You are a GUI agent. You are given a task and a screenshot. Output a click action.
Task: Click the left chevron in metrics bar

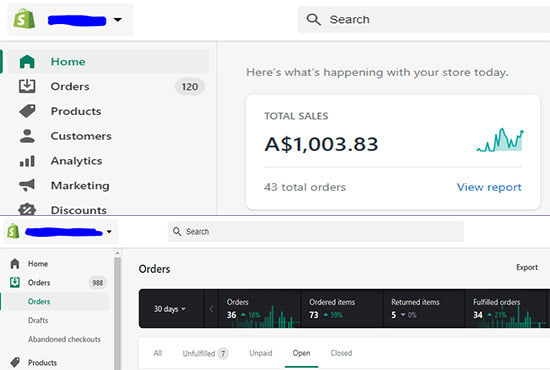pyautogui.click(x=211, y=309)
